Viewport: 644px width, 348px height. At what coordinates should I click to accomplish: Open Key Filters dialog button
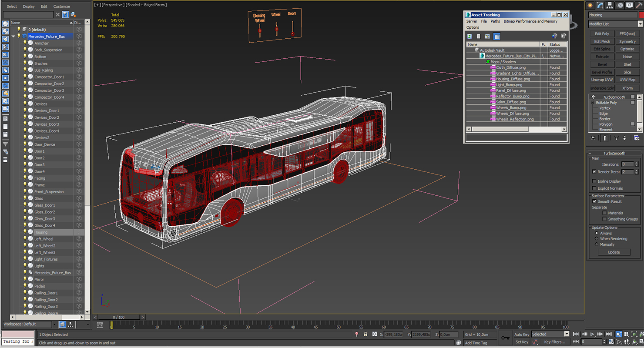tap(554, 342)
